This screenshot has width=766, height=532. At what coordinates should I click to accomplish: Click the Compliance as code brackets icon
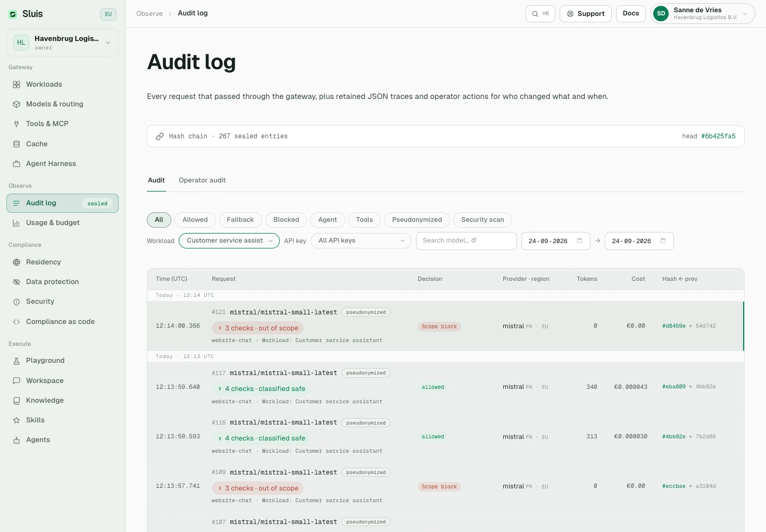tap(16, 322)
